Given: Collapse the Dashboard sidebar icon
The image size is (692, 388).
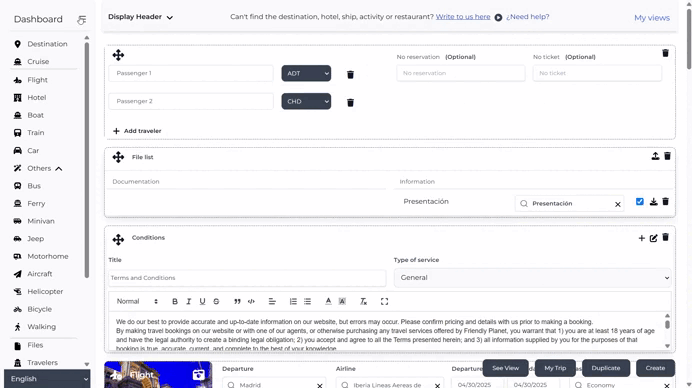Looking at the screenshot, I should [x=81, y=20].
